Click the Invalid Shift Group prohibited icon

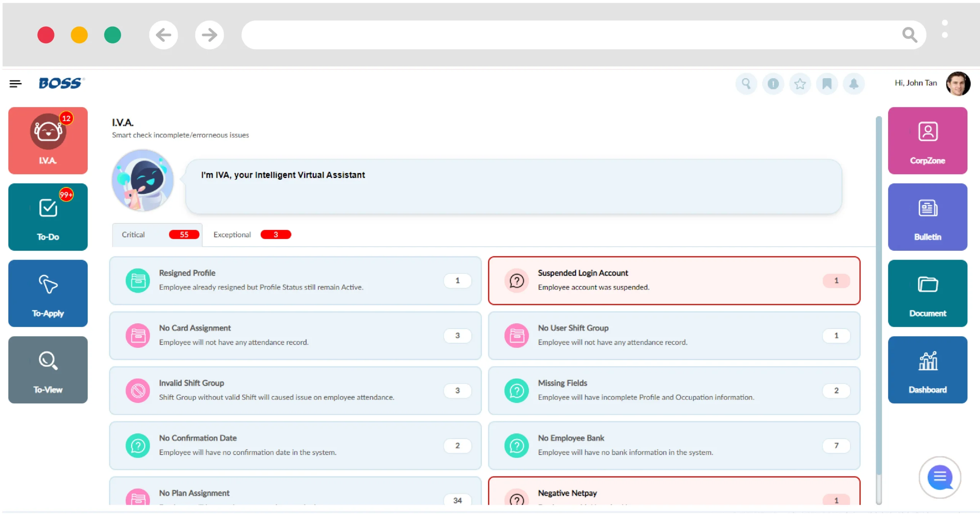coord(138,391)
